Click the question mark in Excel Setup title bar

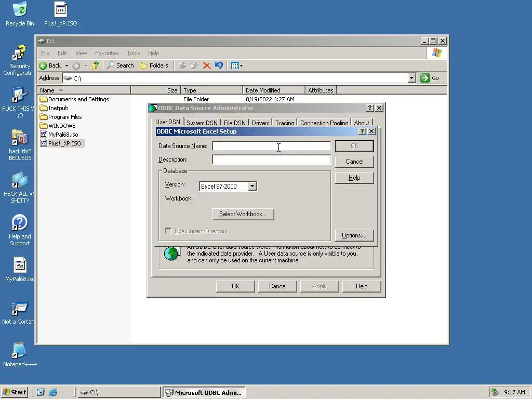tap(362, 131)
